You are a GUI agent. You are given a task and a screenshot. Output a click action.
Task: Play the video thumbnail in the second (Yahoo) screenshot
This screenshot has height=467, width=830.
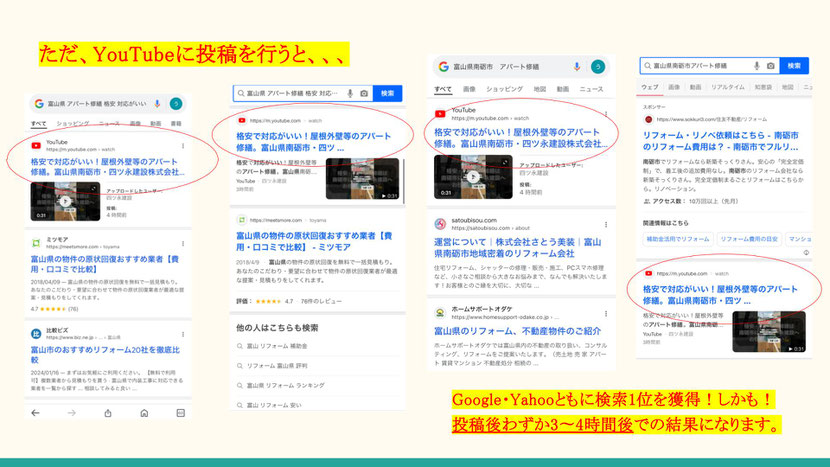(363, 179)
